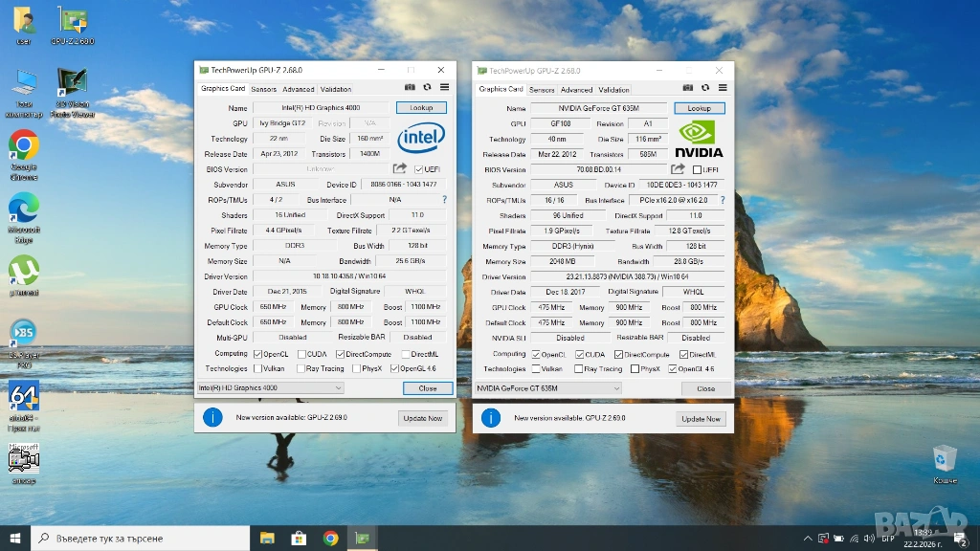Image resolution: width=980 pixels, height=551 pixels.
Task: Click the BIOS export icon in NVIDIA window
Action: click(678, 169)
